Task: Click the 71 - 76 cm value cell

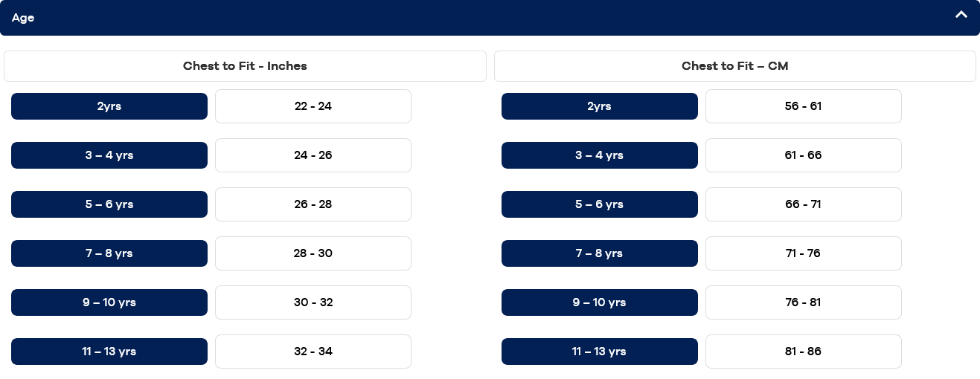Action: click(x=803, y=253)
